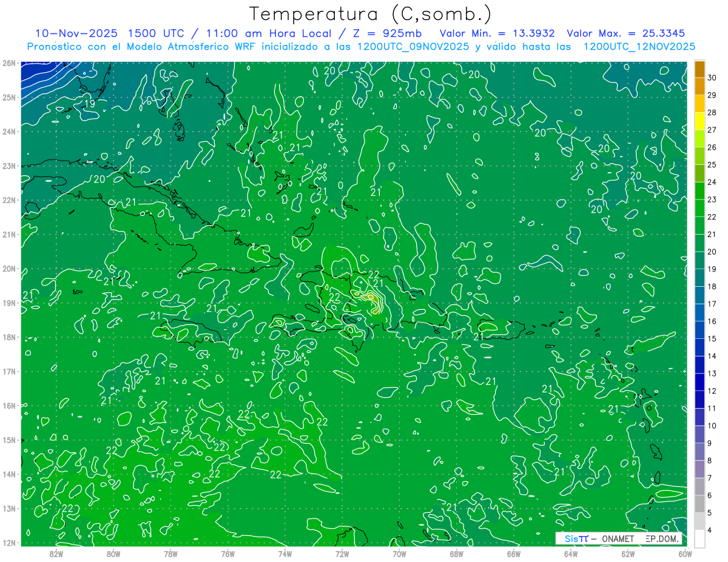
Task: Click the longitude axis label "60W"
Action: tap(685, 554)
